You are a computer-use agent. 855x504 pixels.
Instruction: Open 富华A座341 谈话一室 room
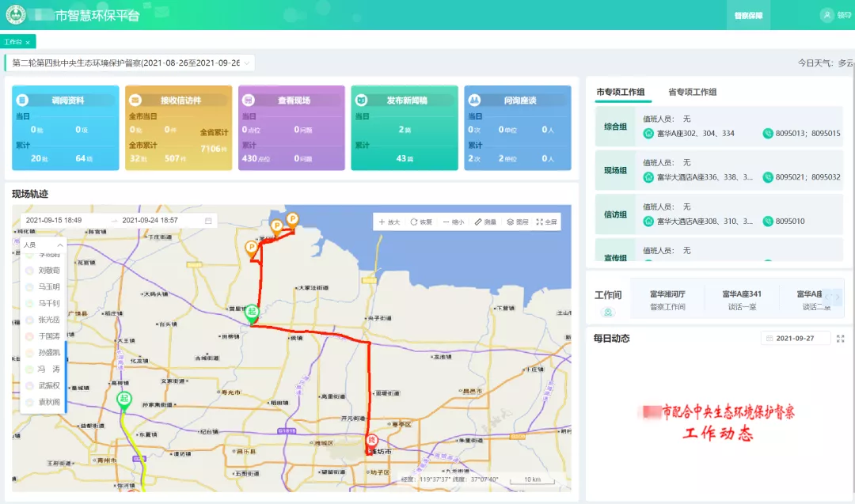pos(742,300)
